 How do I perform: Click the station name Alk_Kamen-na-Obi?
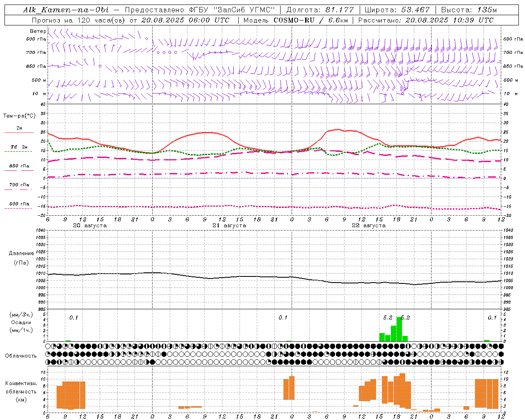point(66,10)
